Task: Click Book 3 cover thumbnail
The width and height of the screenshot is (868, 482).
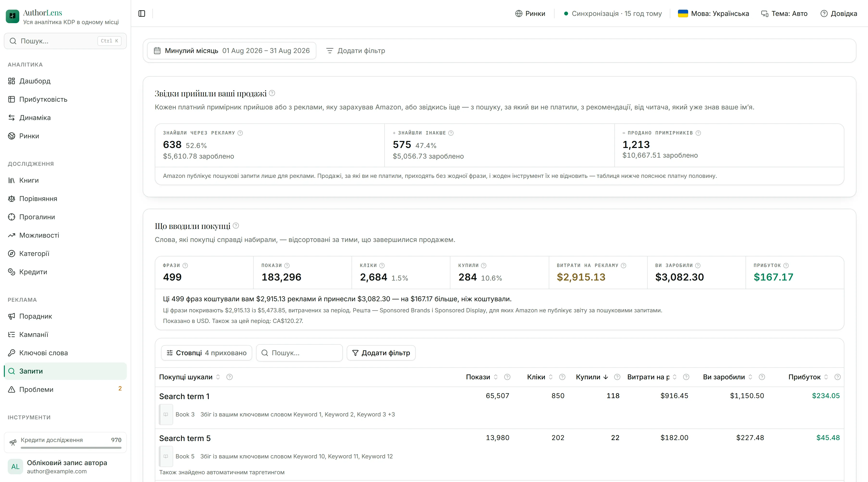Action: click(166, 414)
